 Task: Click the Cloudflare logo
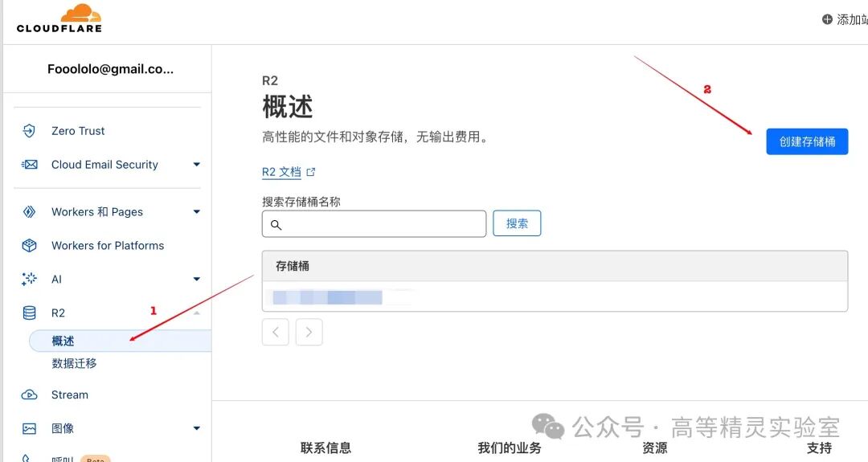tap(59, 18)
